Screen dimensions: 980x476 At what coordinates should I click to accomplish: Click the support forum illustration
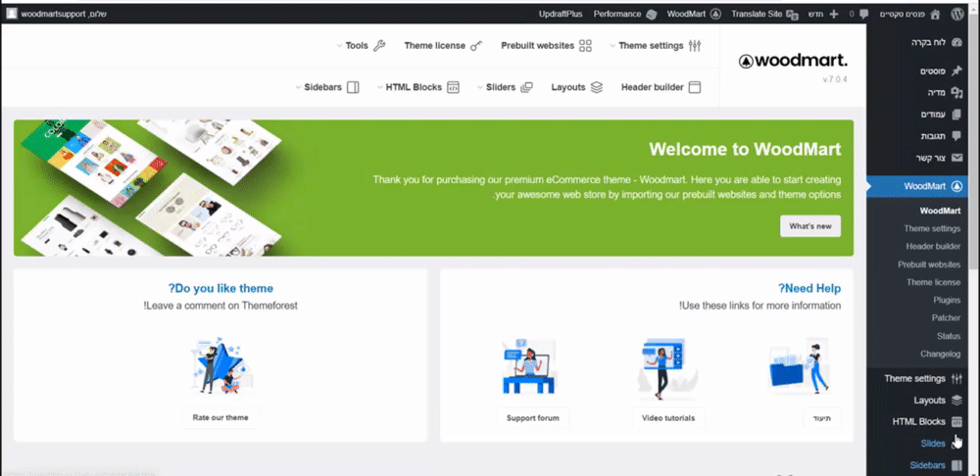click(529, 366)
